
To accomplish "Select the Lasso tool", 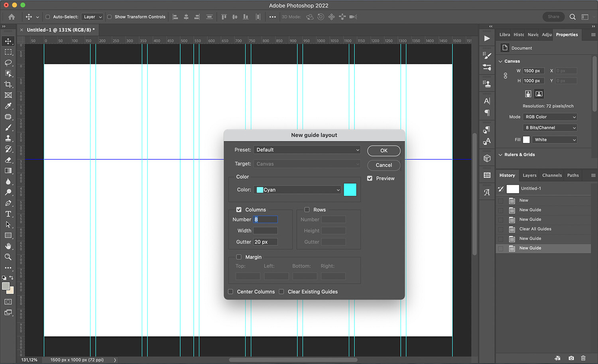I will (x=9, y=63).
